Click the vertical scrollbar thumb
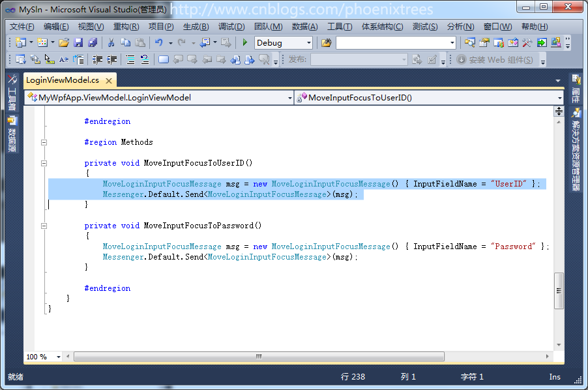 pyautogui.click(x=559, y=291)
